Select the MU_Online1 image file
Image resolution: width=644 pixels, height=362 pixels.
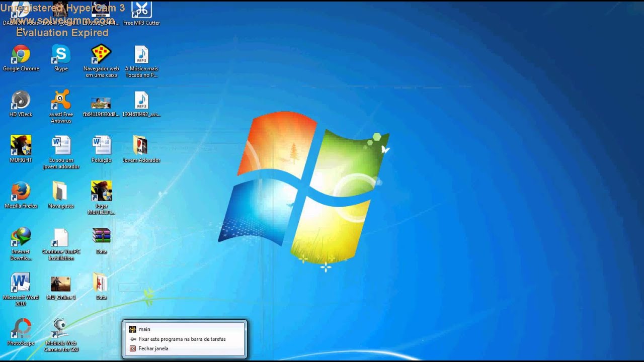[x=61, y=287]
